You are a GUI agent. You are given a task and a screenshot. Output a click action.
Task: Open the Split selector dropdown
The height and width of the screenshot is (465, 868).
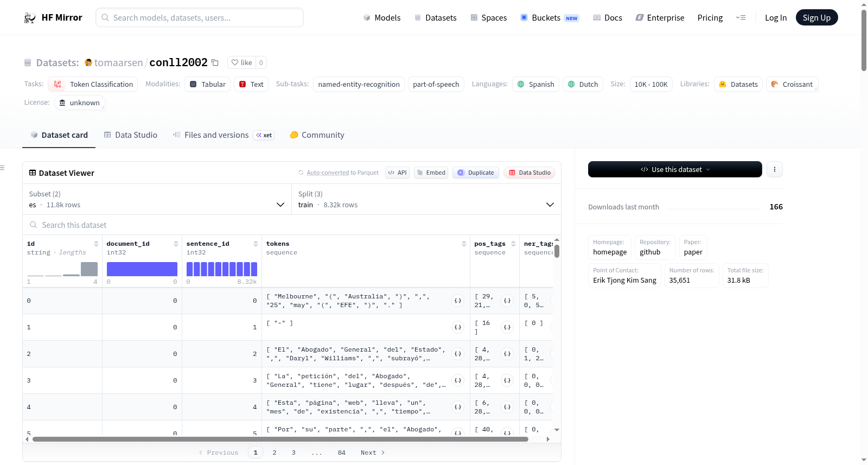[426, 199]
